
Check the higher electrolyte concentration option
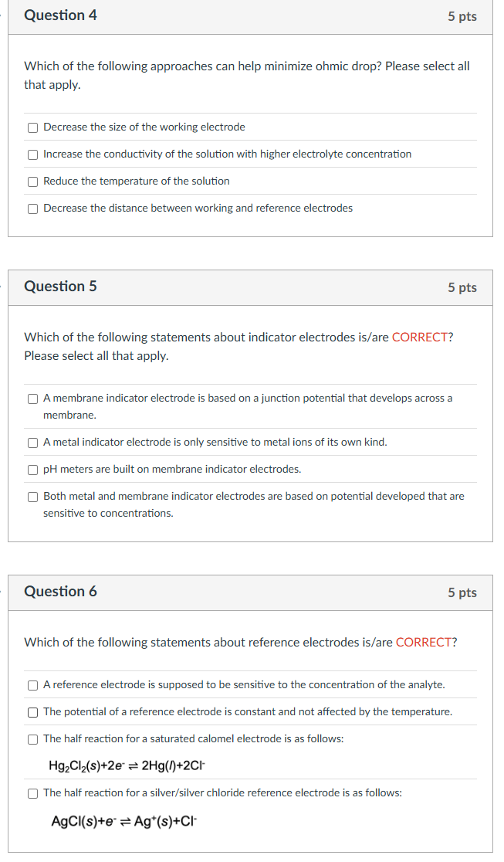click(32, 154)
